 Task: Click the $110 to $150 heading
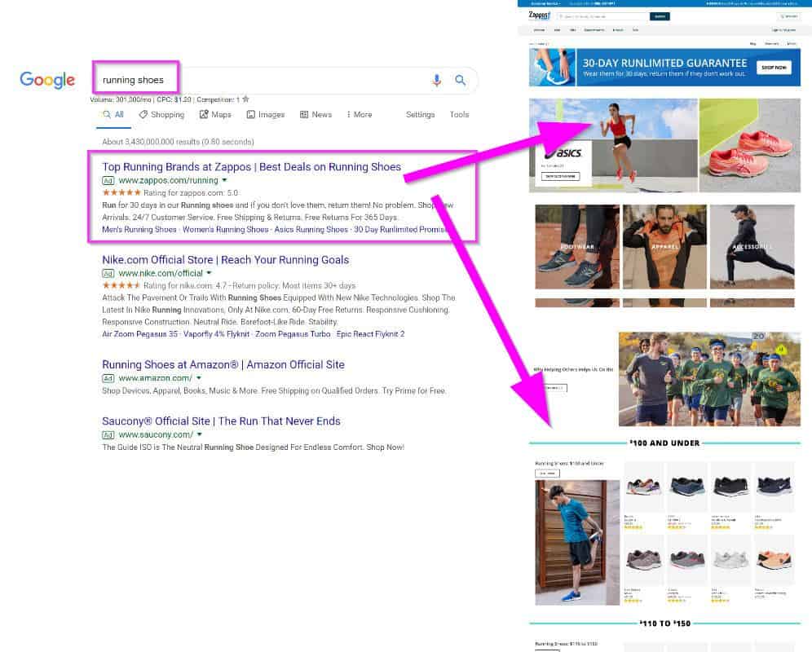tap(665, 623)
